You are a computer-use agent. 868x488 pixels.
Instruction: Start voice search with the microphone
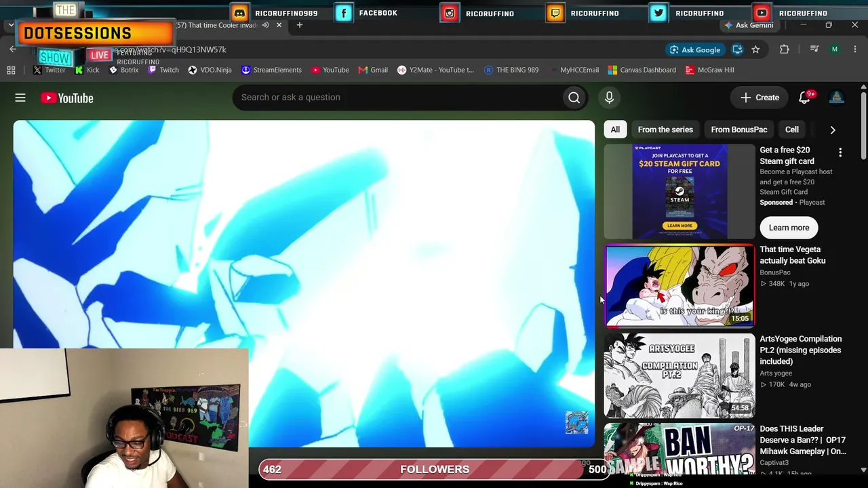(609, 98)
